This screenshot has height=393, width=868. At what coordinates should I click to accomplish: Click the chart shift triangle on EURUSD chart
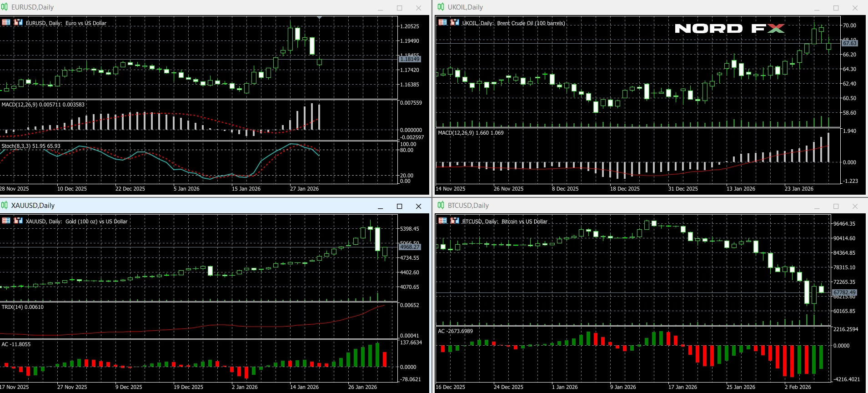pyautogui.click(x=319, y=18)
